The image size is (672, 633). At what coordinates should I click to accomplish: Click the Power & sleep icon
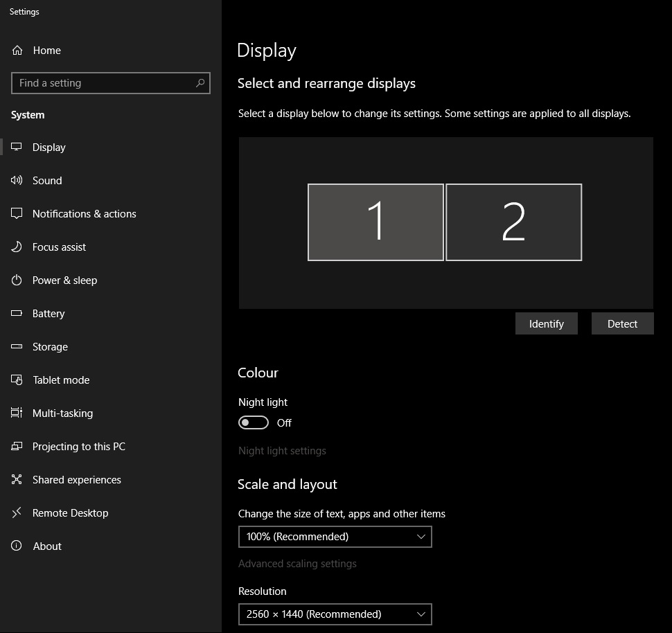[x=17, y=280]
